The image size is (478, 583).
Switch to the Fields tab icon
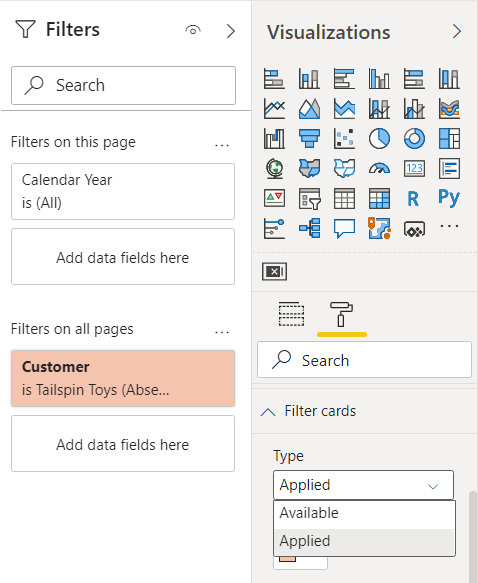291,314
